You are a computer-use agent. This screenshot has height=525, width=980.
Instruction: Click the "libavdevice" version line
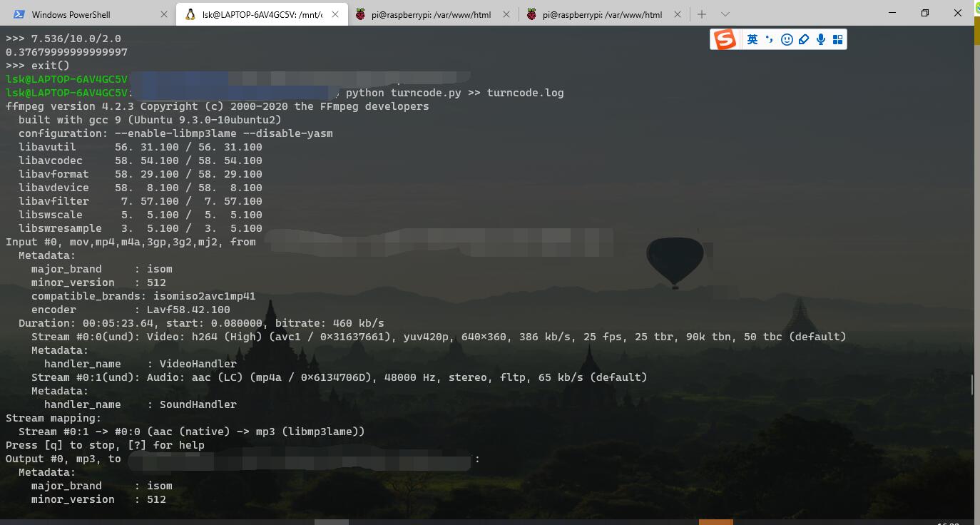point(141,188)
